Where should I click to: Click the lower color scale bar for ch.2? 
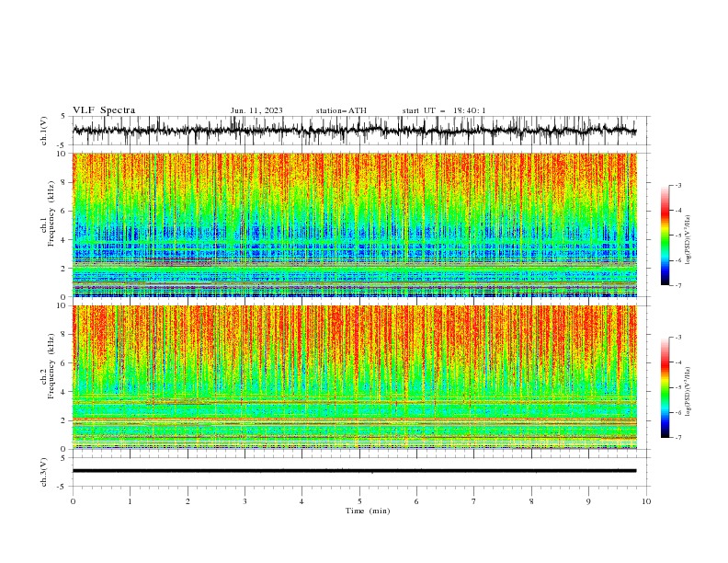click(x=665, y=387)
